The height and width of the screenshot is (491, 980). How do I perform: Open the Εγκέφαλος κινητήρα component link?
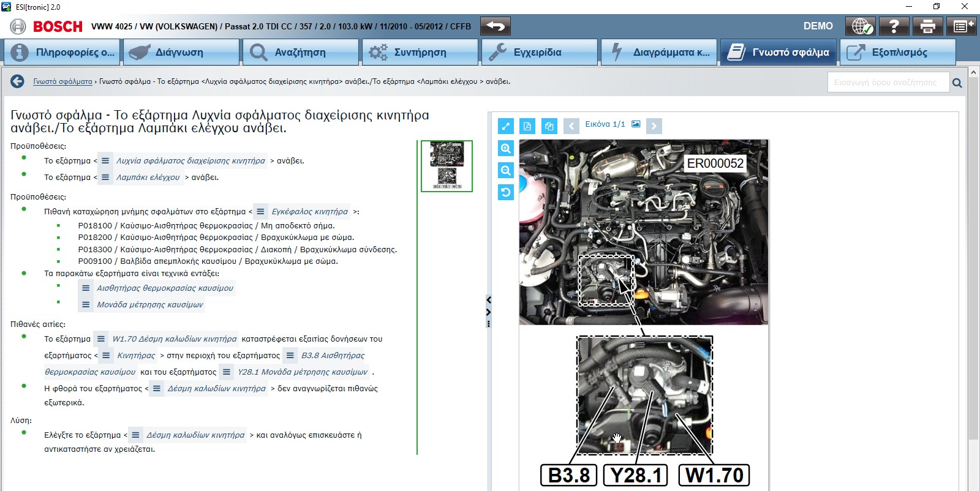(x=309, y=212)
